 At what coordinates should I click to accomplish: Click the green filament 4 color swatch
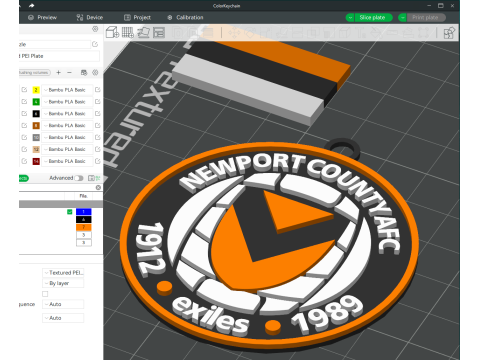(x=36, y=102)
